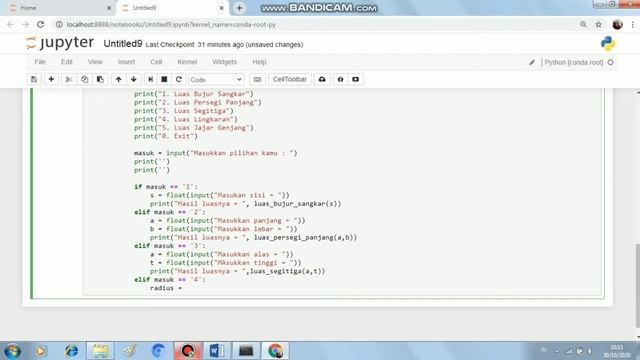Open the Kernel menu
The image size is (640, 360).
(187, 62)
